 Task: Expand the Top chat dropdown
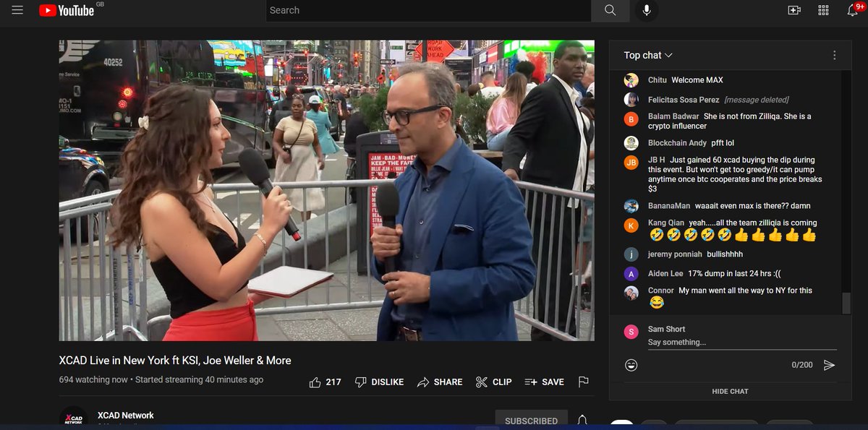648,56
